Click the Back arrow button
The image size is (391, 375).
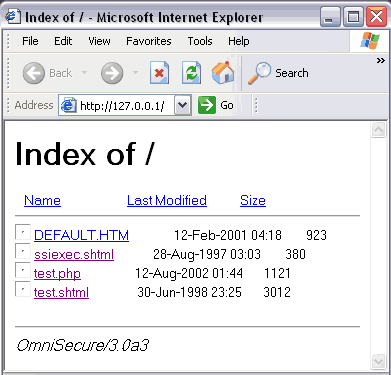pyautogui.click(x=34, y=73)
